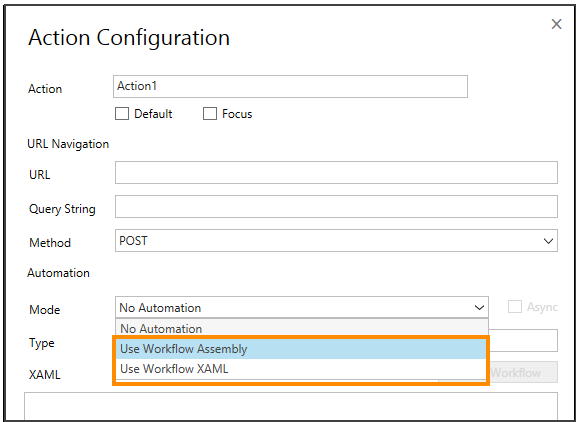The image size is (576, 422).
Task: Click the Type field right of dropdown
Action: point(524,340)
